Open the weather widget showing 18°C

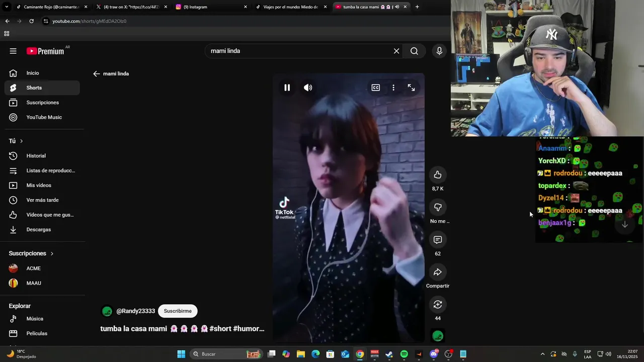21,354
